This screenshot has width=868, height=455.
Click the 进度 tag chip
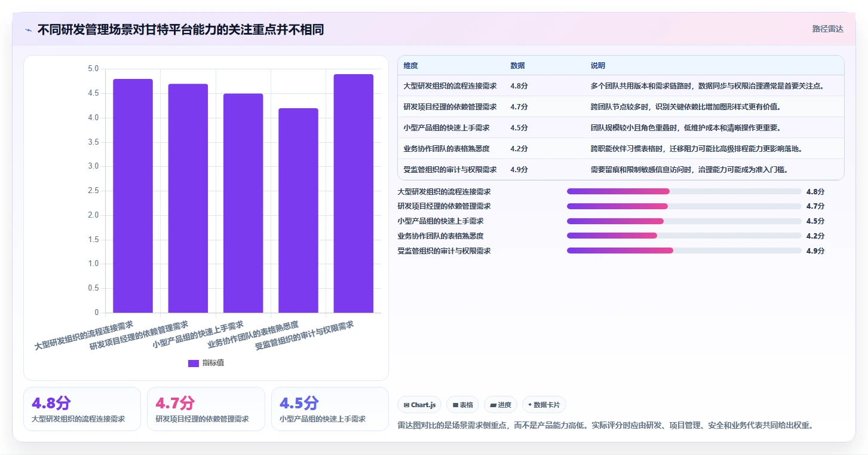click(x=501, y=405)
